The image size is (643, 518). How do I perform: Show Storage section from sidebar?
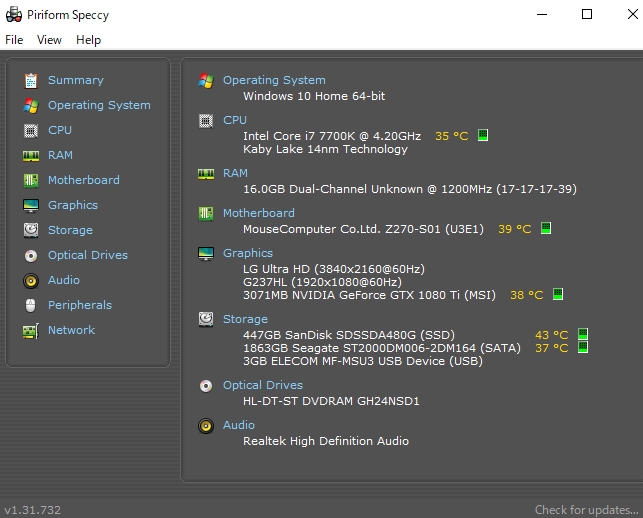tap(70, 230)
